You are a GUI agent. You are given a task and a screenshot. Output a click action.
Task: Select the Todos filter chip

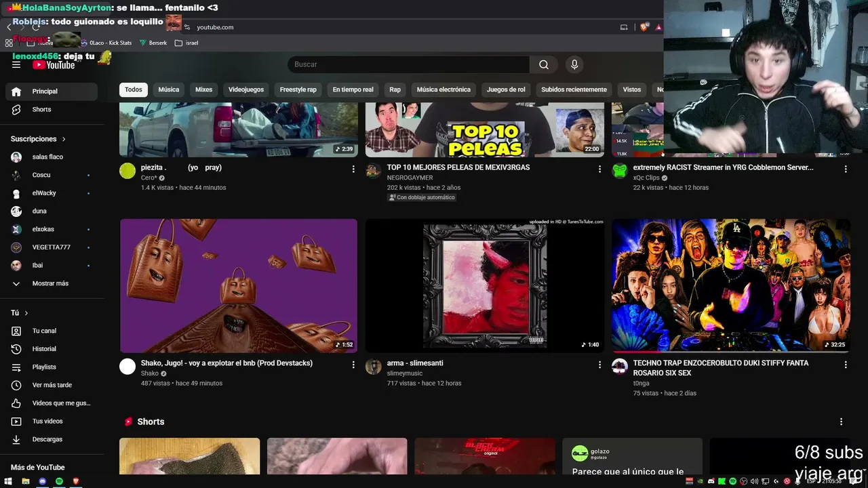pos(134,89)
